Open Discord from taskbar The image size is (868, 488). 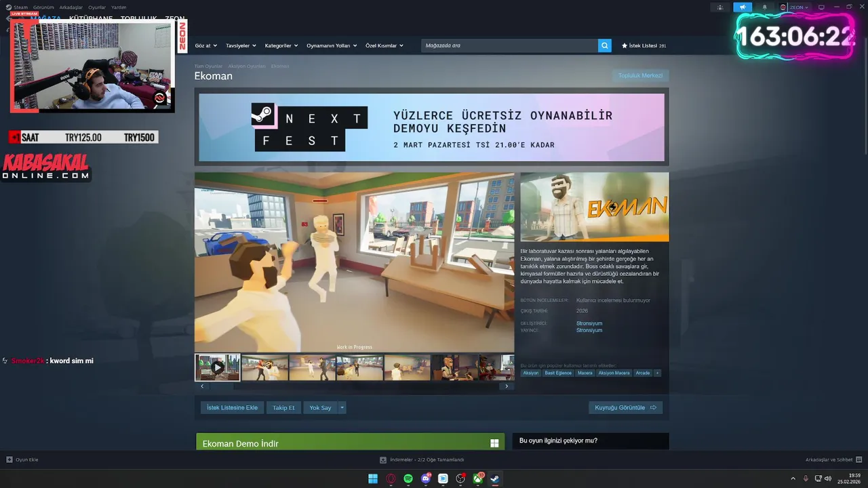point(426,479)
